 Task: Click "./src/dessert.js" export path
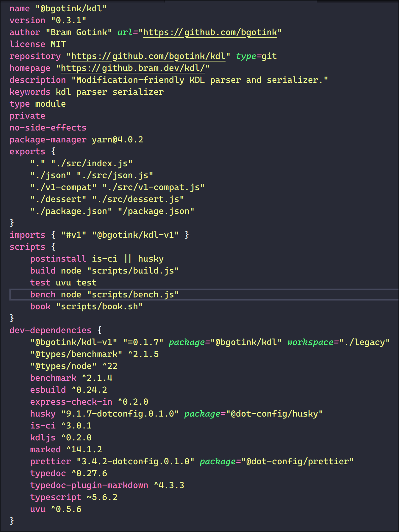tap(138, 199)
